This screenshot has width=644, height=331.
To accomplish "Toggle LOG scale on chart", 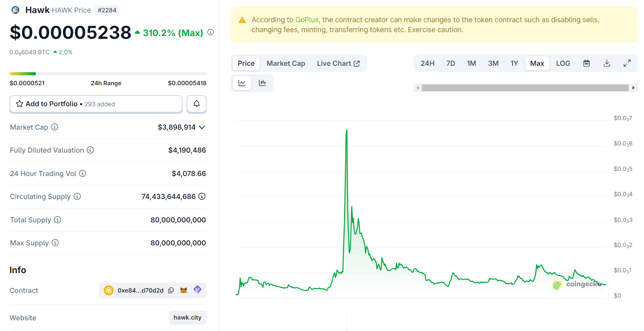I will click(563, 63).
